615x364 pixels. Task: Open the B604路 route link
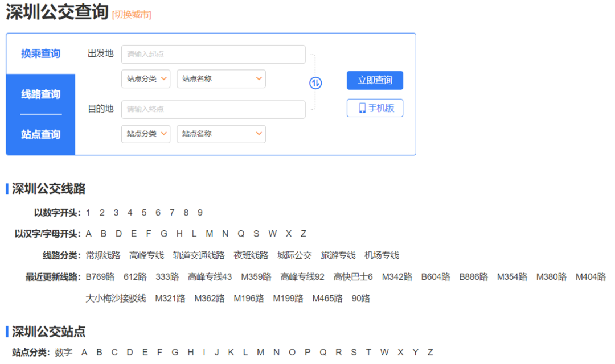click(x=436, y=277)
